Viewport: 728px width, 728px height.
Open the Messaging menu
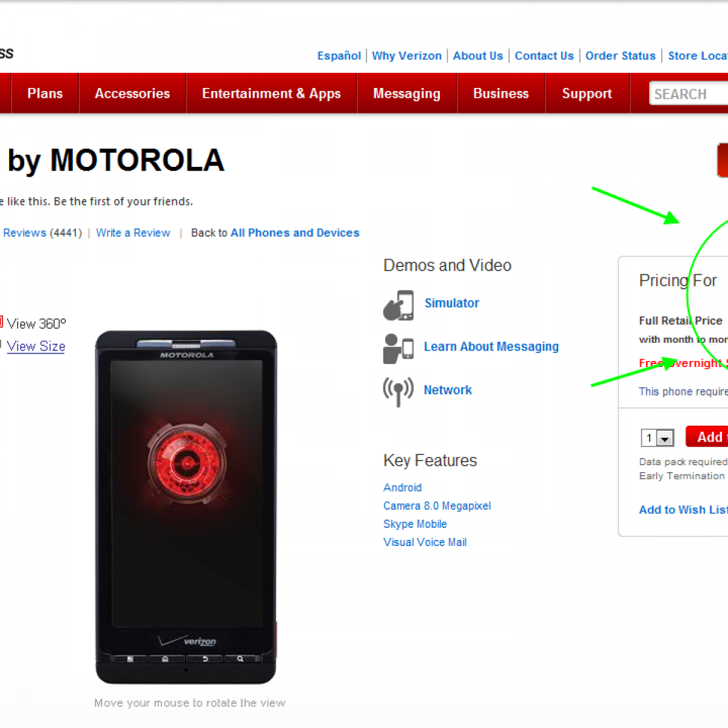click(406, 93)
